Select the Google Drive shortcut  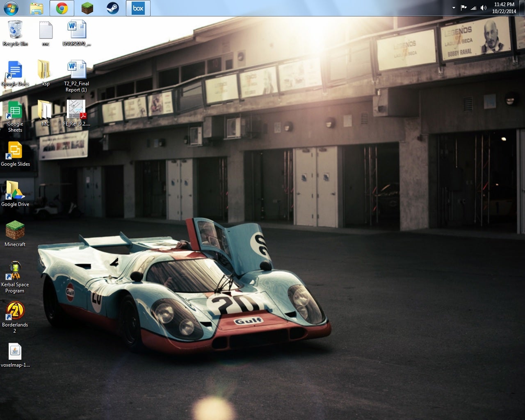15,194
